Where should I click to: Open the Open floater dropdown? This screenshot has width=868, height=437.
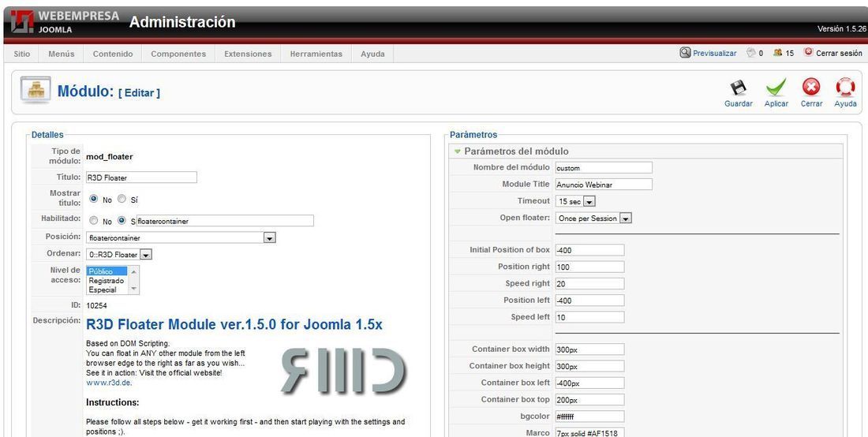(593, 218)
